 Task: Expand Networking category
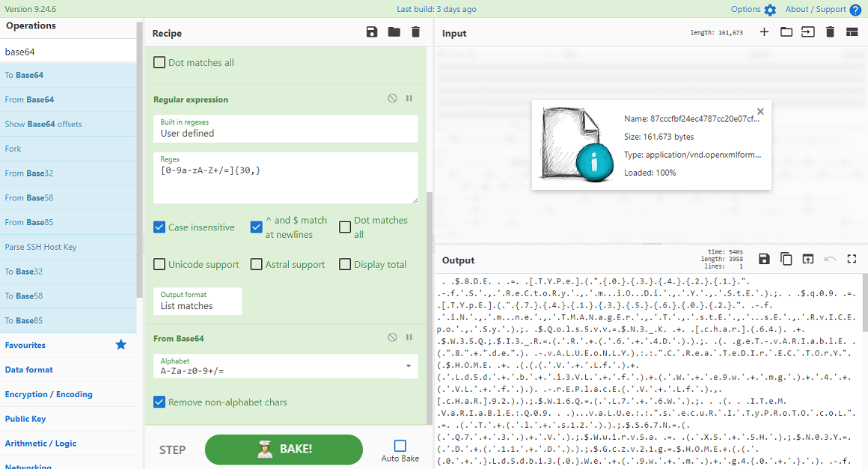68,464
